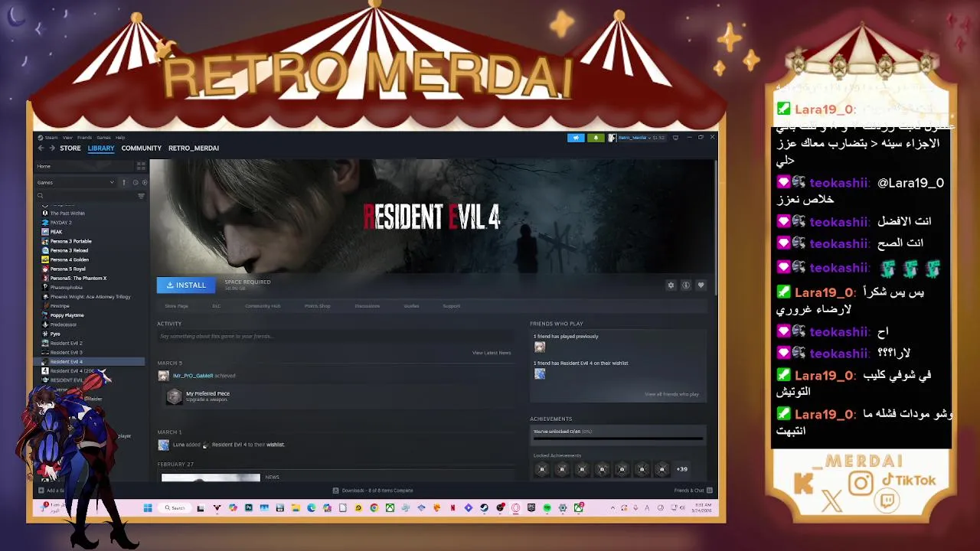Open the green notifications bell icon
980x551 pixels.
pos(596,138)
